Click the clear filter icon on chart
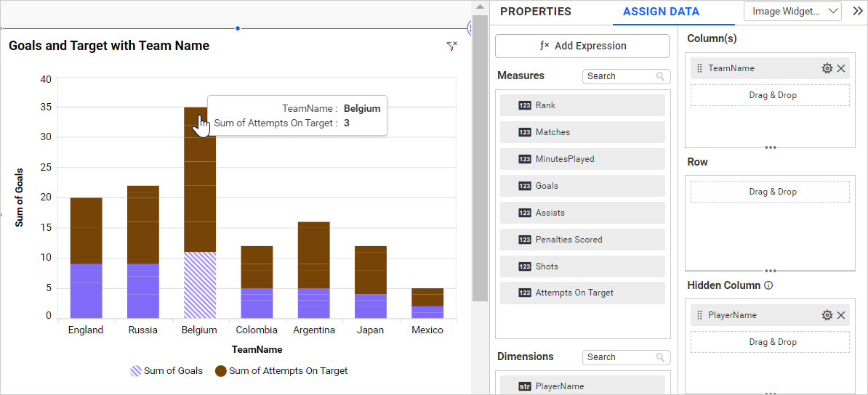Viewport: 868px width, 395px height. coord(451,46)
